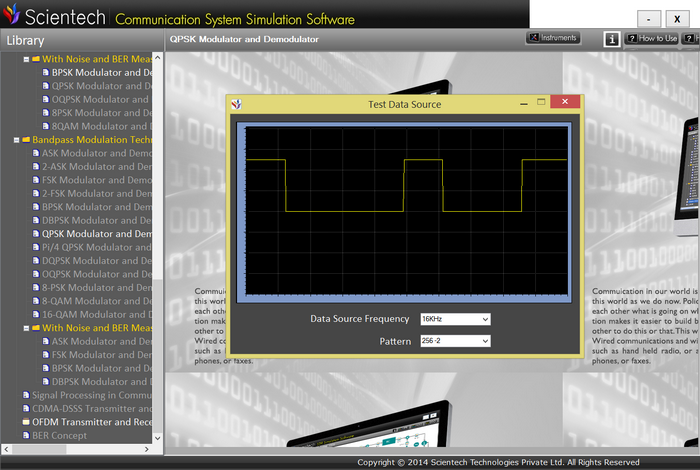
Task: Open the 2-FSK Modulator tree item
Action: pyautogui.click(x=97, y=193)
